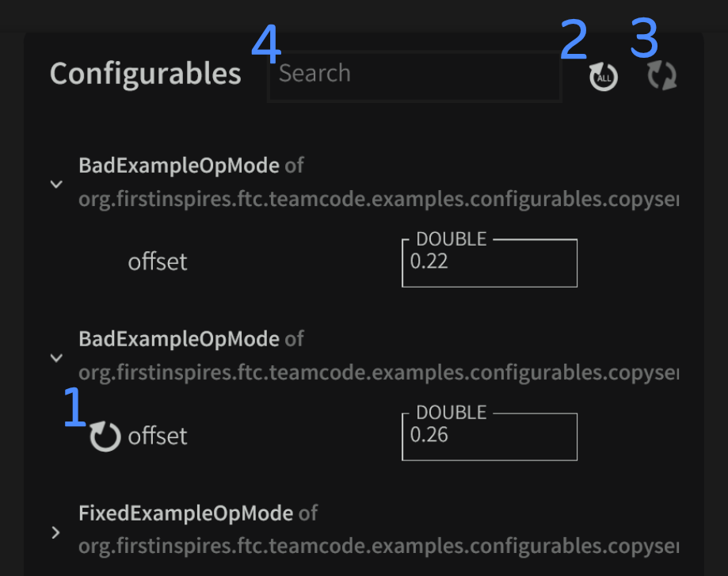Screen dimensions: 728x576
Task: Click BadExampleOpMode title above offset 0.26
Action: pyautogui.click(x=178, y=339)
